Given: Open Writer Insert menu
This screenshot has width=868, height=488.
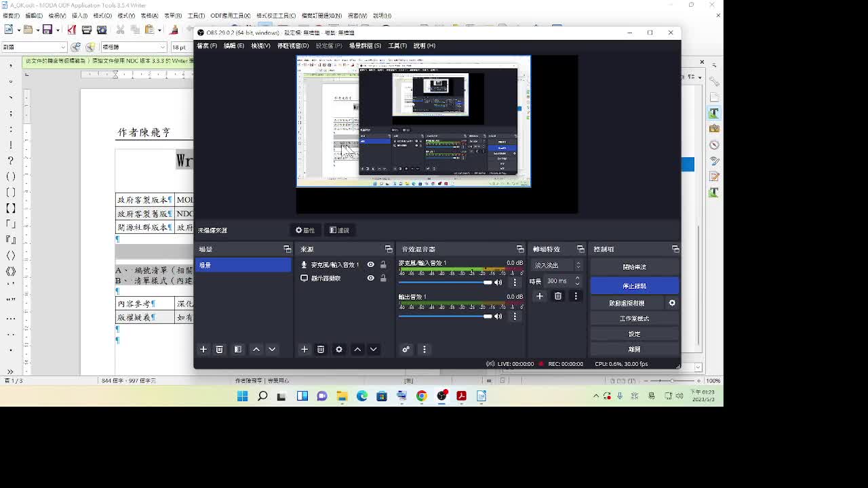Looking at the screenshot, I should [x=79, y=16].
